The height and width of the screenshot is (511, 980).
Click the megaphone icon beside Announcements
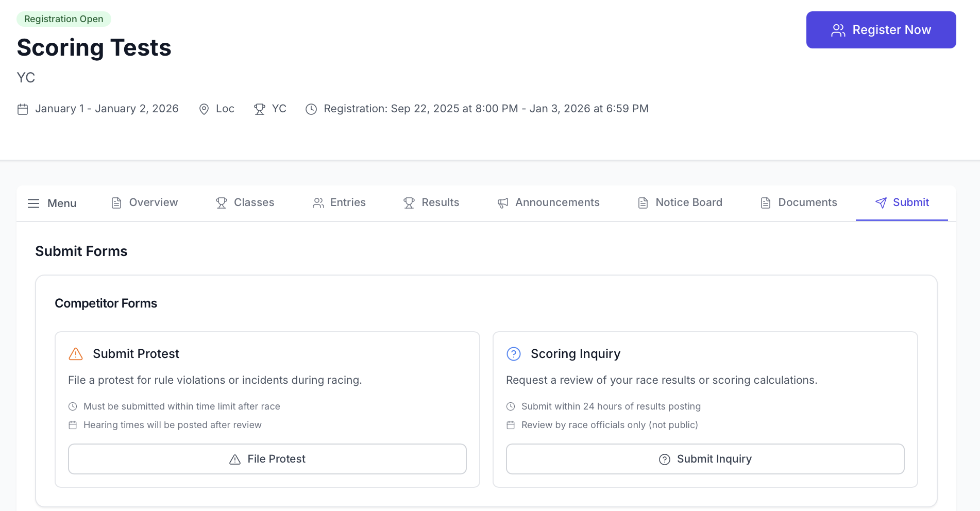pos(502,202)
